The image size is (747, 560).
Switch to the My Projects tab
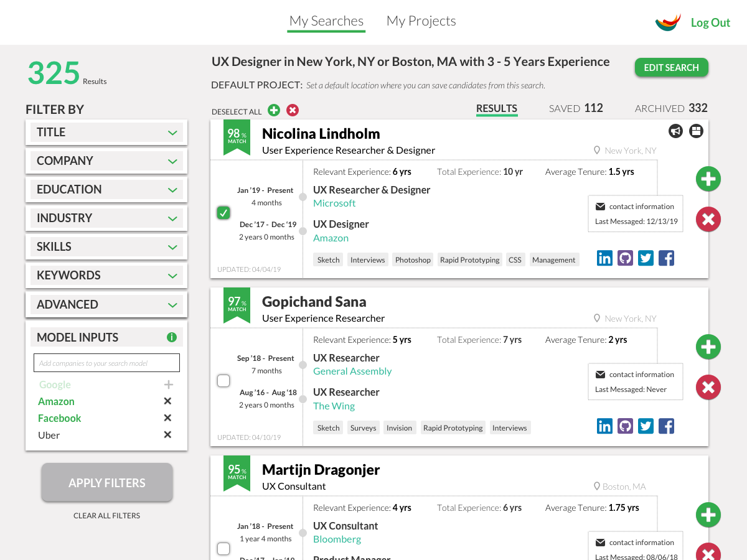click(x=421, y=21)
